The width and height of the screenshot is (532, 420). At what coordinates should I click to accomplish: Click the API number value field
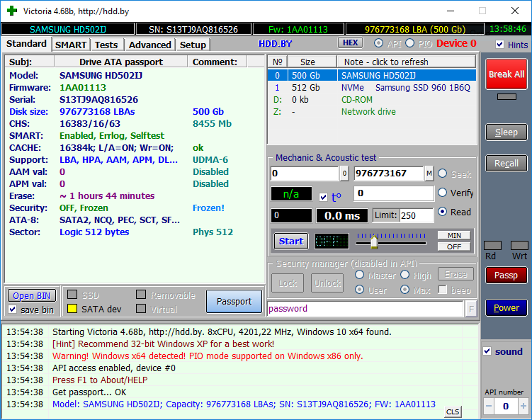coord(506,406)
